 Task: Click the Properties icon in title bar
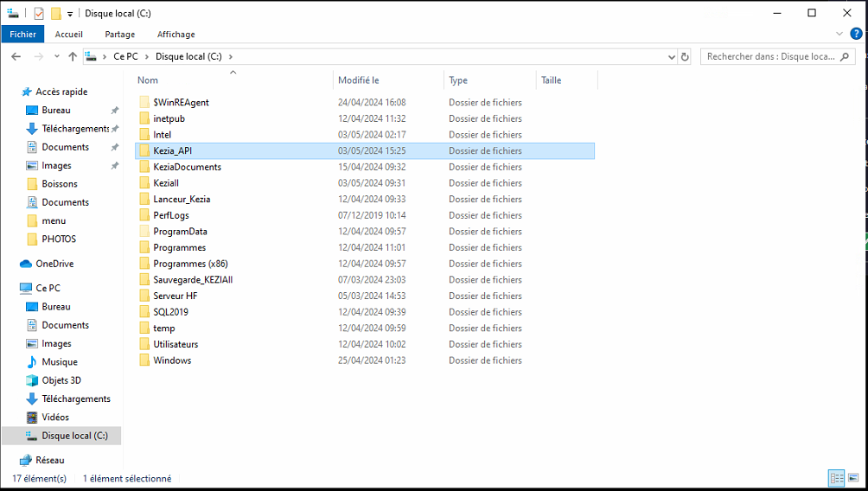pos(39,13)
